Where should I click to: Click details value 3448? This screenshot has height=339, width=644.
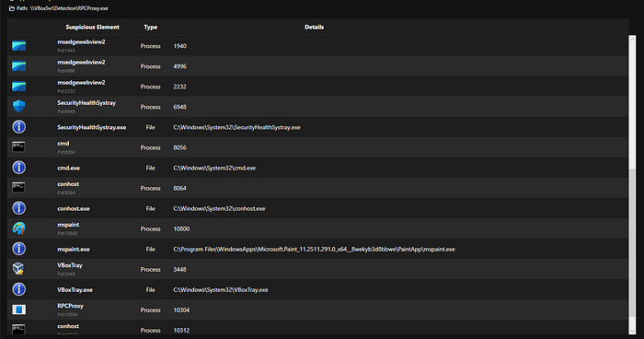click(x=180, y=270)
